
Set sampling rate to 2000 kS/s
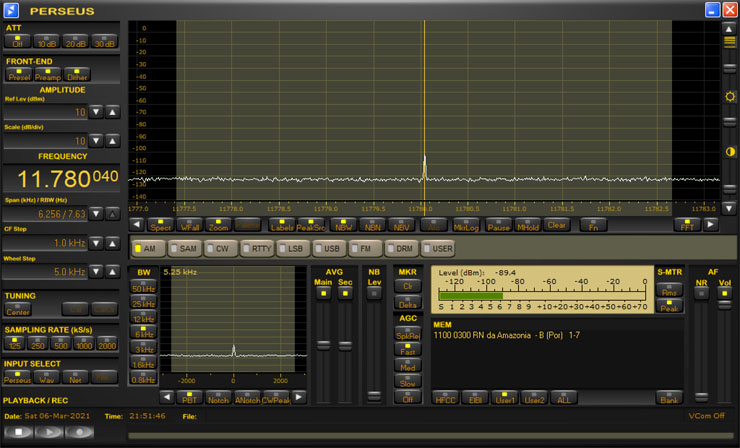coord(107,343)
